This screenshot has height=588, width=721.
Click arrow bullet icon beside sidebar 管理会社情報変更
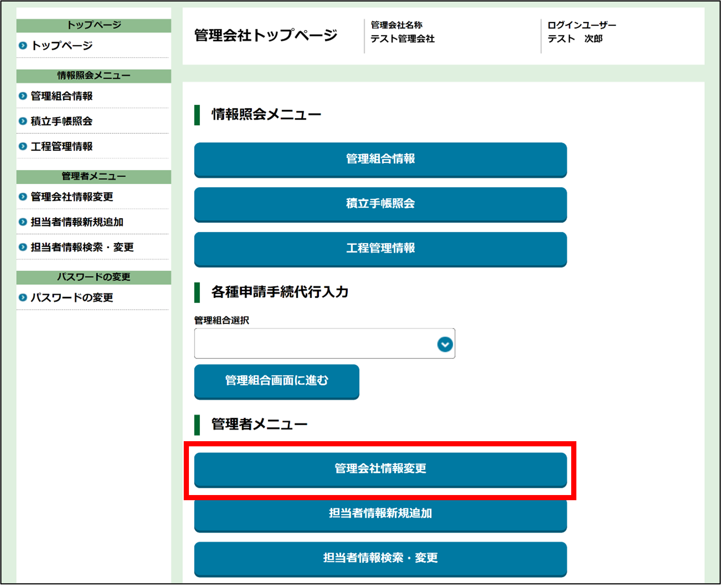point(23,197)
